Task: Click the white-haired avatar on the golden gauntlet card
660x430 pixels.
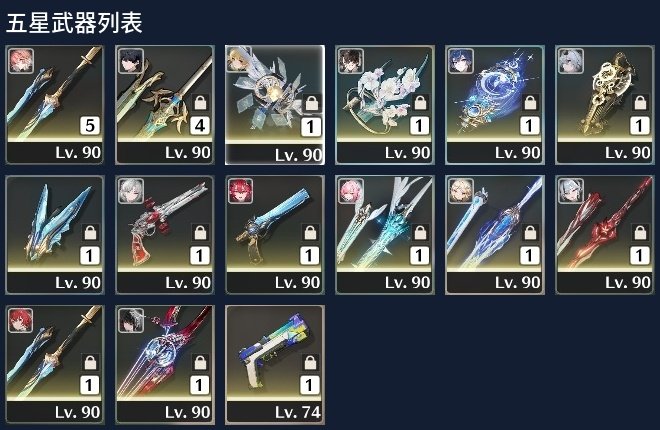Action: pos(571,61)
